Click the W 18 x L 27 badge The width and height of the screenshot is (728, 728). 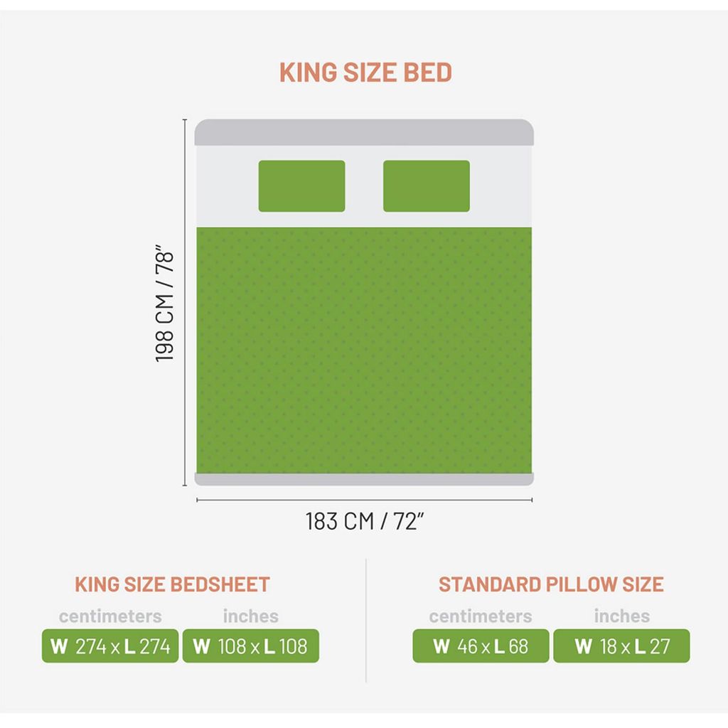click(621, 646)
